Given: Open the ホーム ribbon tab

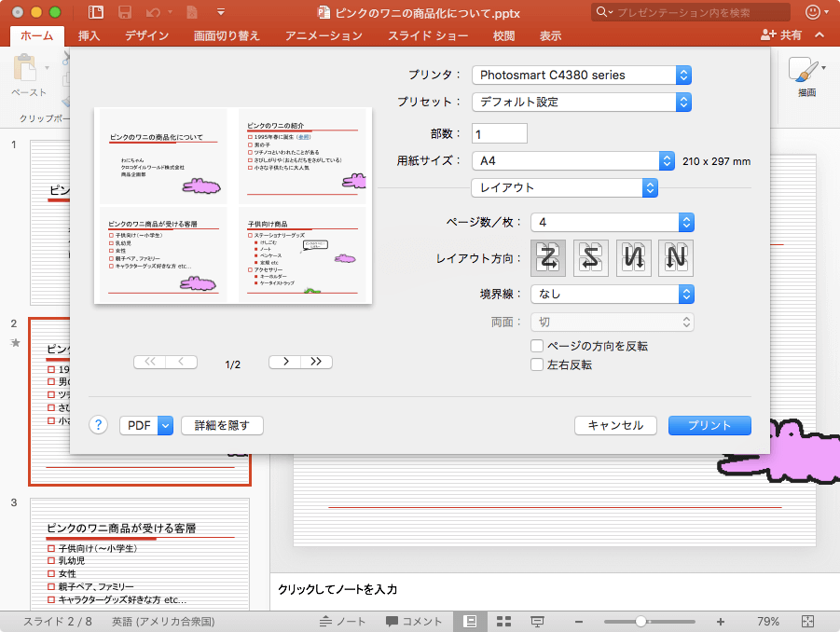Looking at the screenshot, I should coord(37,35).
